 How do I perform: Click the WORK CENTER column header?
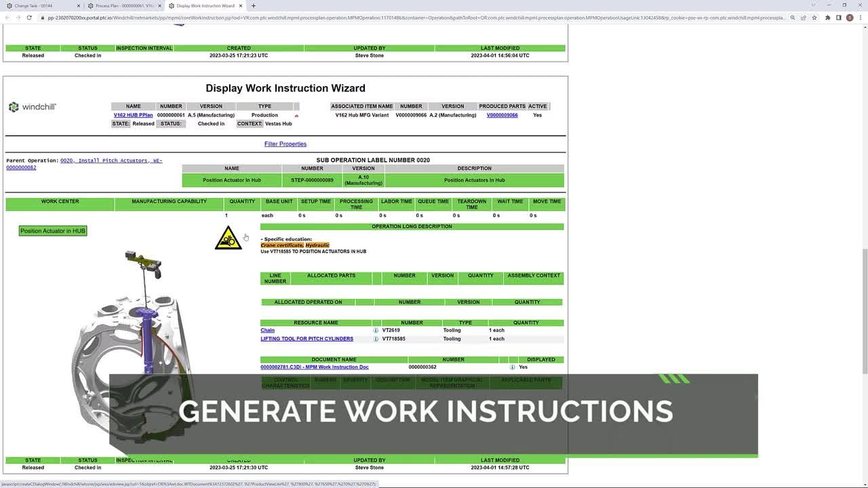pos(60,204)
